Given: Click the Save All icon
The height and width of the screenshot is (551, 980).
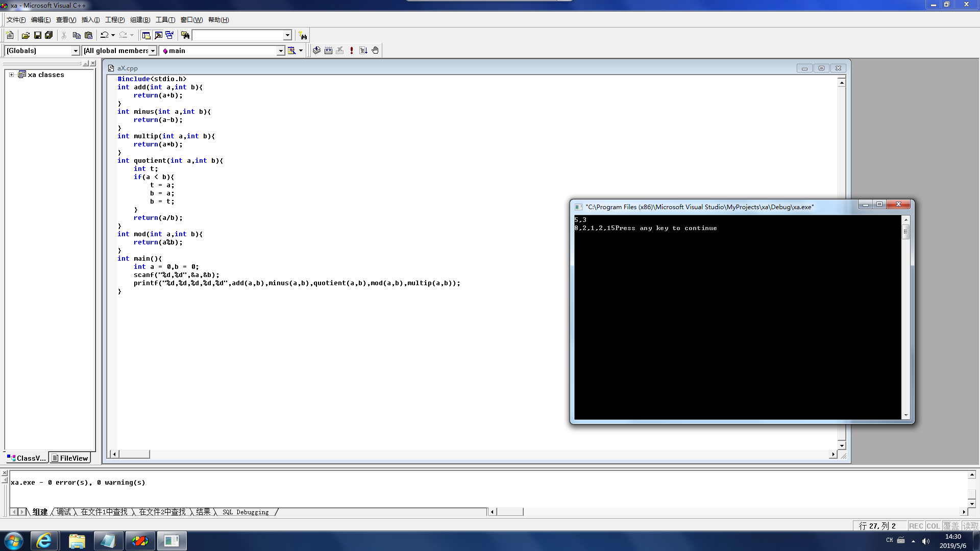Looking at the screenshot, I should pyautogui.click(x=49, y=35).
